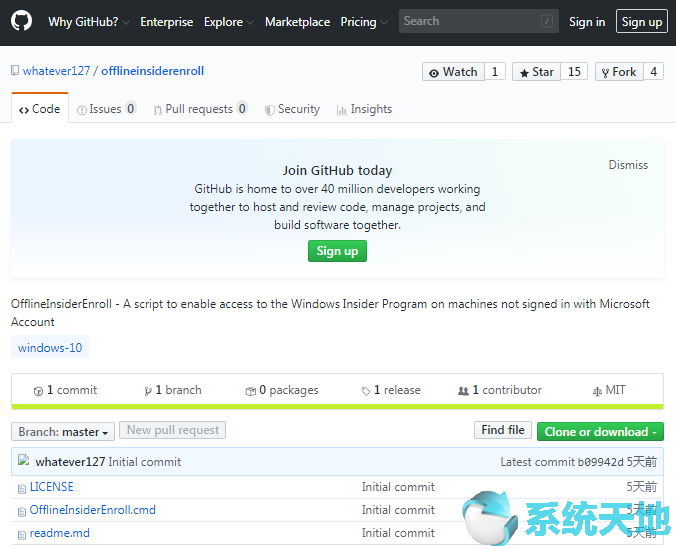The image size is (676, 549).
Task: Open the offlineinsiderenroll repository link
Action: click(x=153, y=71)
